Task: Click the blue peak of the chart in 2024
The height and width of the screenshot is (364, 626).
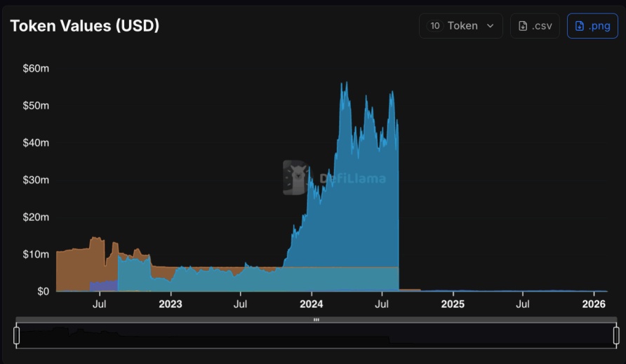Action: (x=347, y=84)
